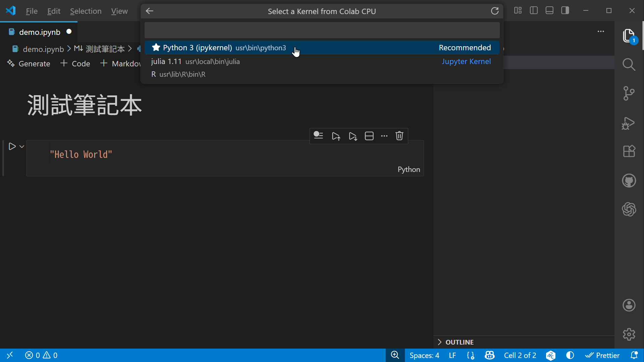The height and width of the screenshot is (362, 644).
Task: Add a new Code cell
Action: [x=75, y=64]
